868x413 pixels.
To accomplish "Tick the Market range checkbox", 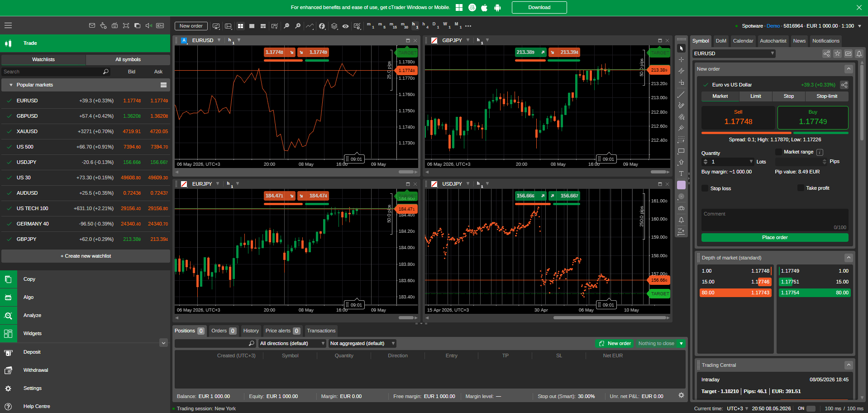I will point(778,152).
